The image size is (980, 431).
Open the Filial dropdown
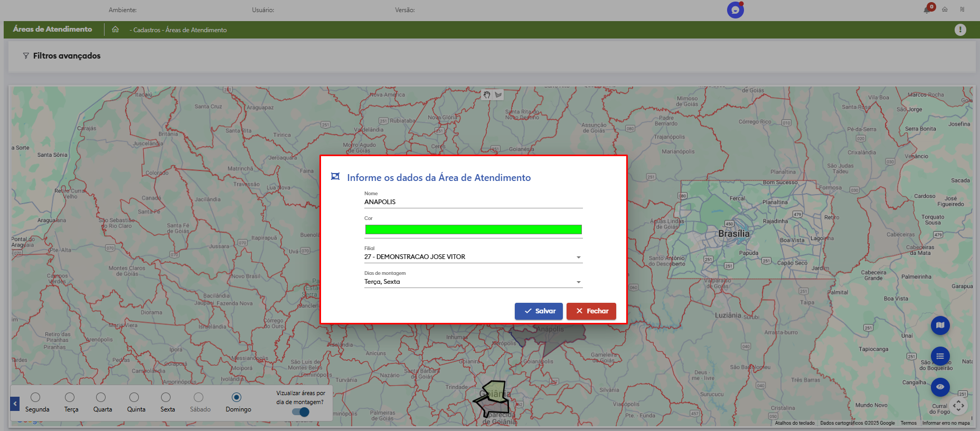click(x=473, y=257)
